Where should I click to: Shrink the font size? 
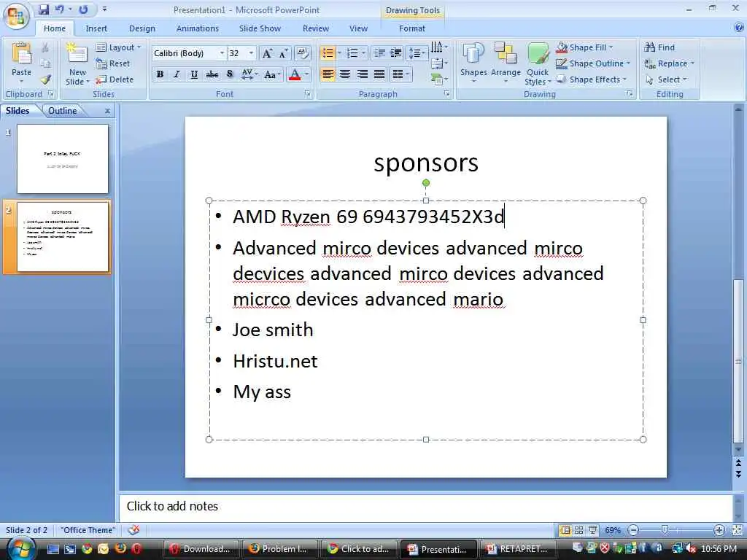(284, 53)
